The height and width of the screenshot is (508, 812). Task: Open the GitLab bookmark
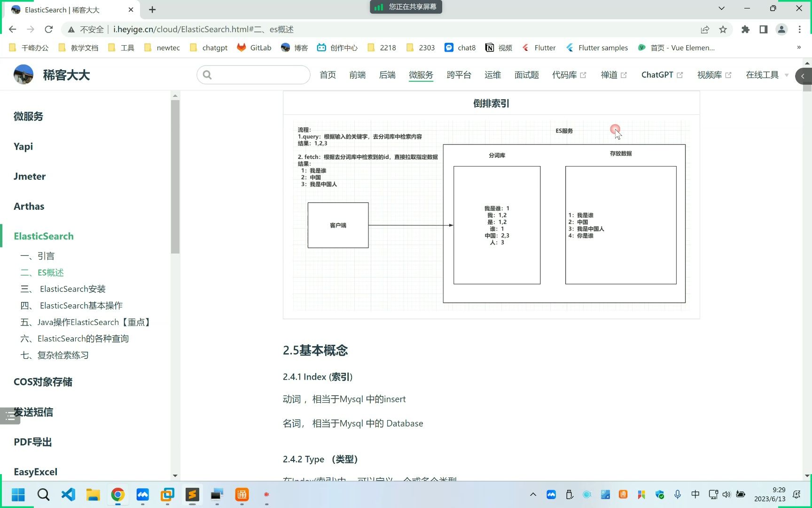coord(254,48)
